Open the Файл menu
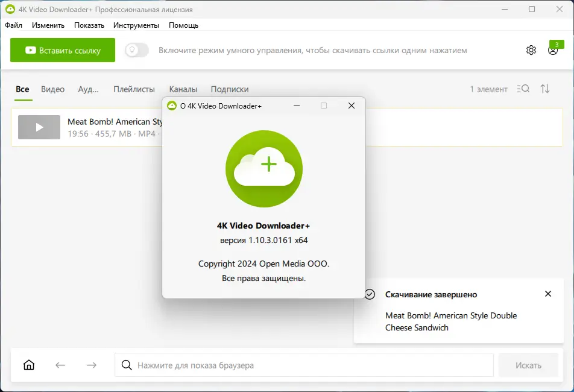The image size is (574, 392). [13, 25]
